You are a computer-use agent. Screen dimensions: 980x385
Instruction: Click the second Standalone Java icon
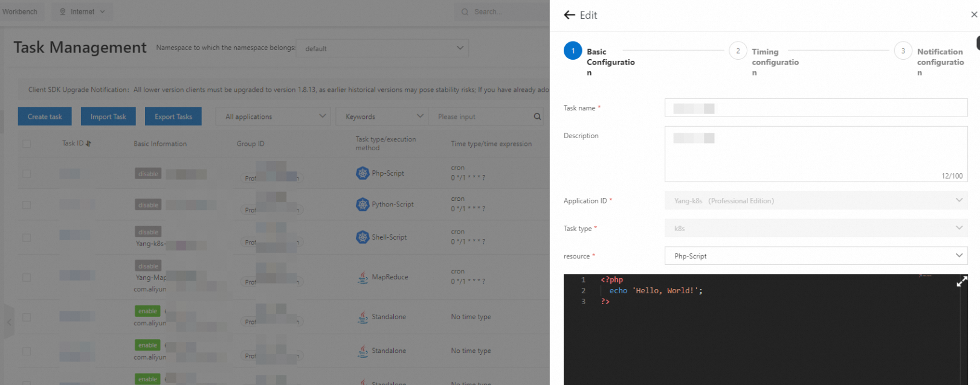click(x=363, y=351)
